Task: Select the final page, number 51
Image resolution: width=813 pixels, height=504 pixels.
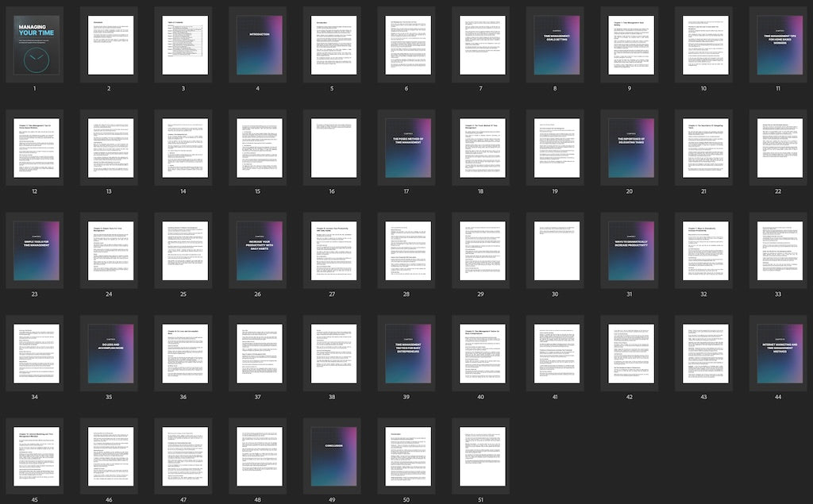Action: (x=482, y=456)
